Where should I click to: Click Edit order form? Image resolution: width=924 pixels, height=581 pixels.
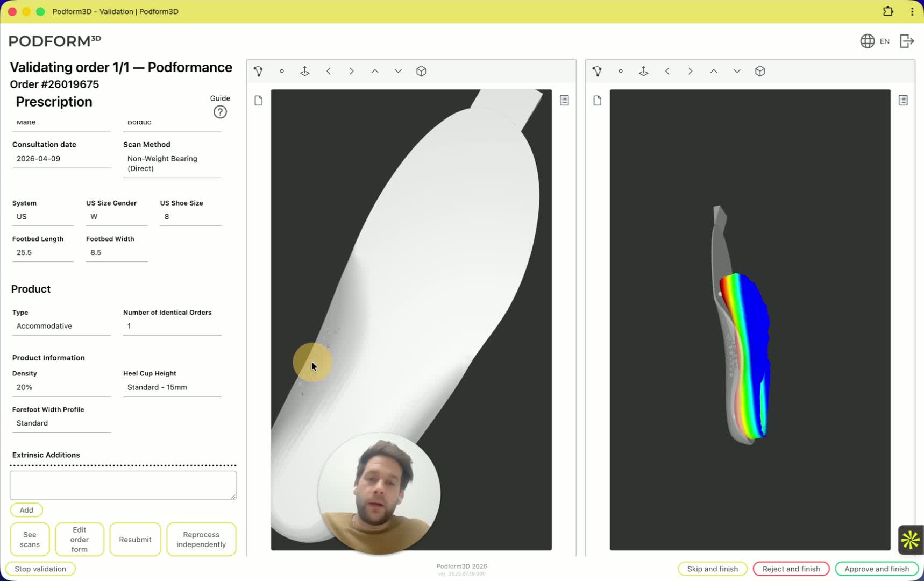click(79, 540)
